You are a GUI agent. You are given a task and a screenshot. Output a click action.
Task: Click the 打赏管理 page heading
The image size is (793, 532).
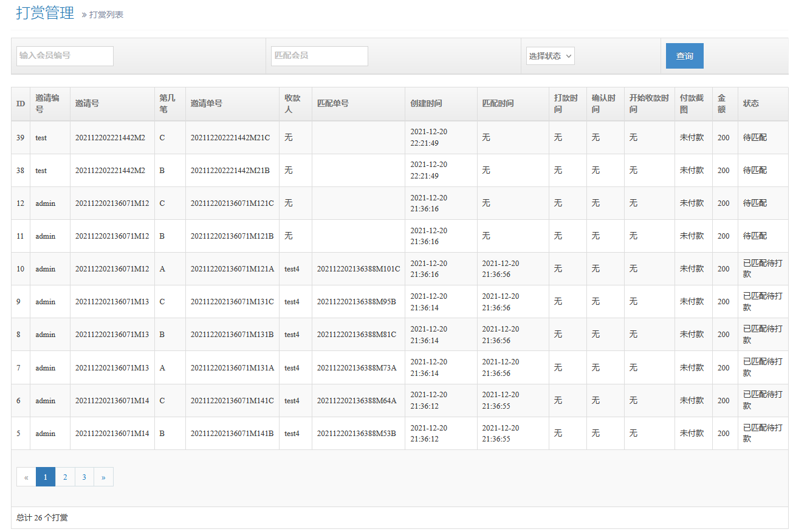click(x=45, y=13)
